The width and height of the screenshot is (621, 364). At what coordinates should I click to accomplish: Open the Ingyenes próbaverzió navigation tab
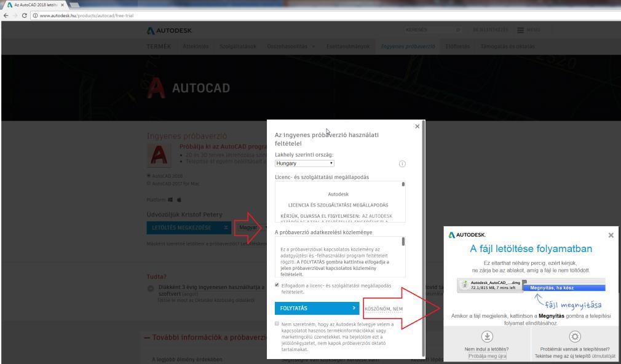408,46
